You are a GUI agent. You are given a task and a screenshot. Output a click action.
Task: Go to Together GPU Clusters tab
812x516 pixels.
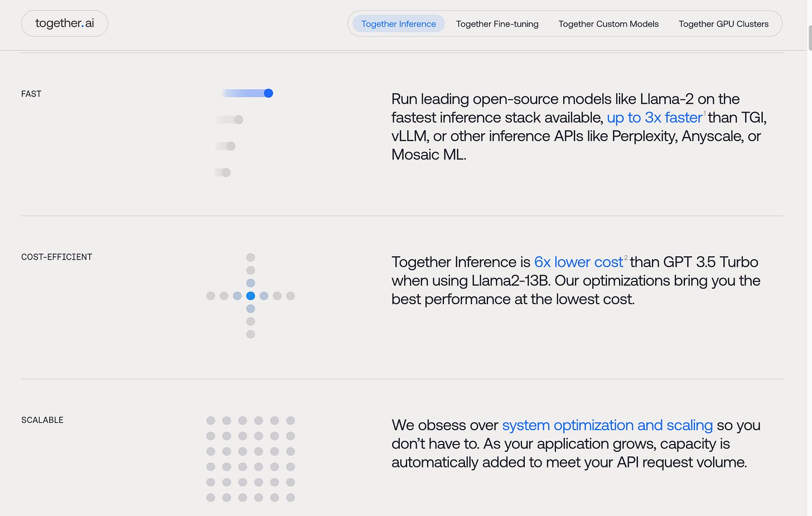click(x=723, y=24)
